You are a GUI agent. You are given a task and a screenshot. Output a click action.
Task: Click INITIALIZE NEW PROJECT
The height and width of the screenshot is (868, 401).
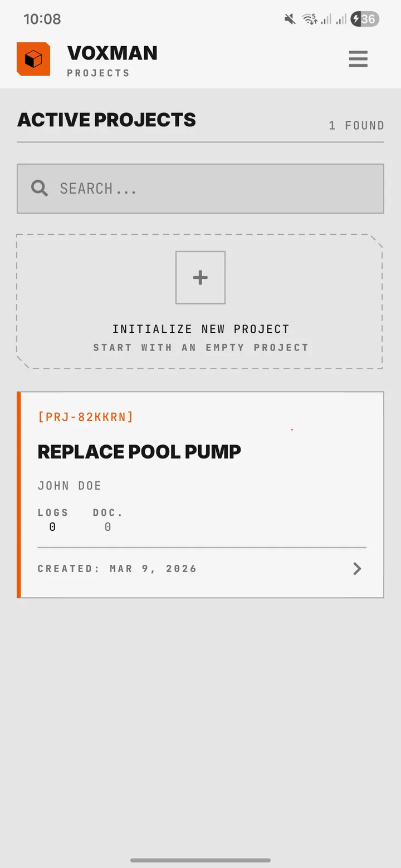point(200,329)
